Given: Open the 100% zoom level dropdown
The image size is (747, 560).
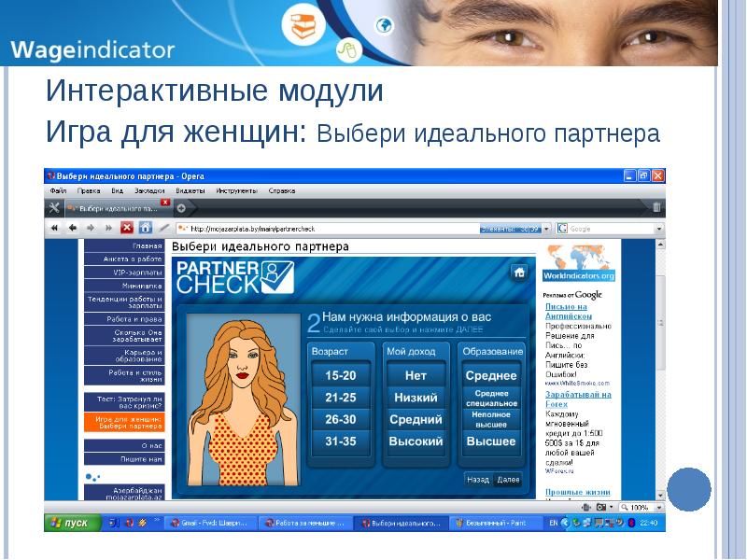Looking at the screenshot, I should [x=657, y=507].
